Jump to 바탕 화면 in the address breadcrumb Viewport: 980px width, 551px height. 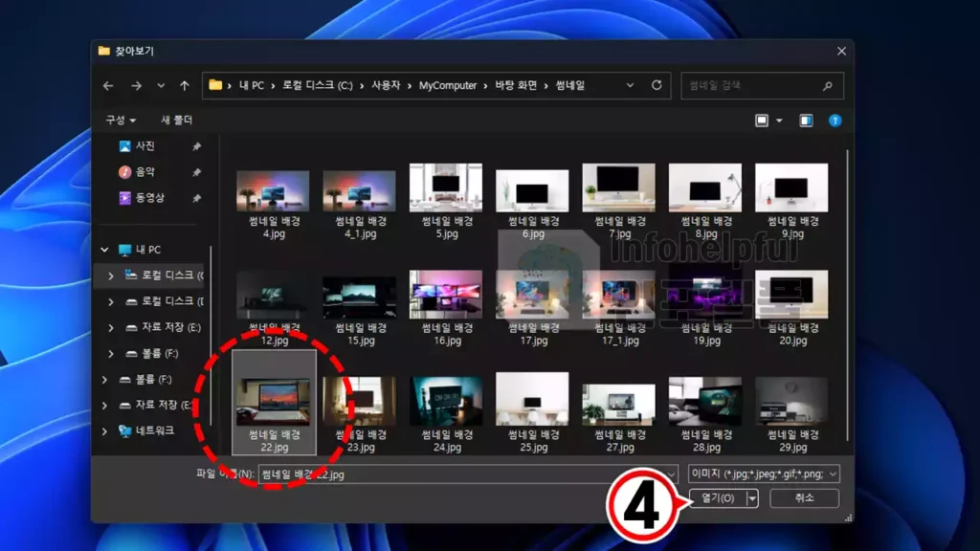pyautogui.click(x=516, y=85)
